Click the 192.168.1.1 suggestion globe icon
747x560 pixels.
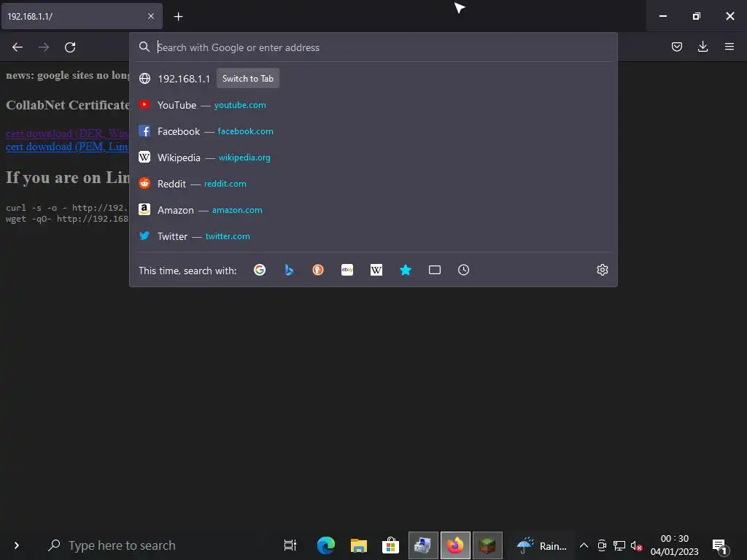pyautogui.click(x=145, y=79)
